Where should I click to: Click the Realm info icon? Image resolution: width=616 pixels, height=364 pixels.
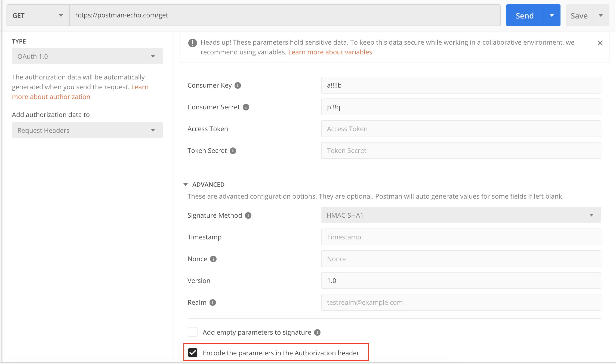pos(213,302)
